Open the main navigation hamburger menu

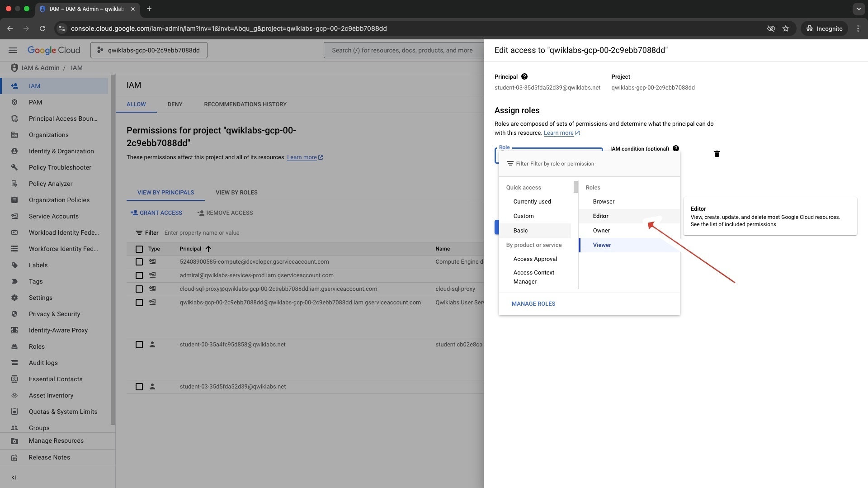point(13,50)
